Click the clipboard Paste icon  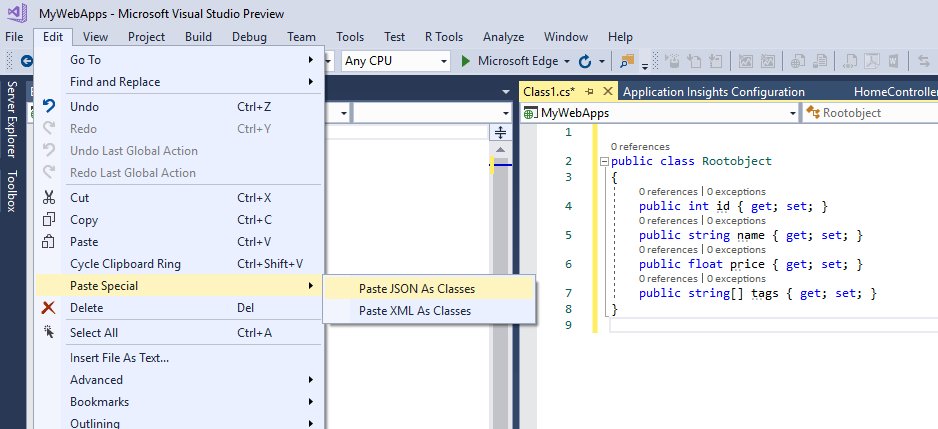pos(49,242)
